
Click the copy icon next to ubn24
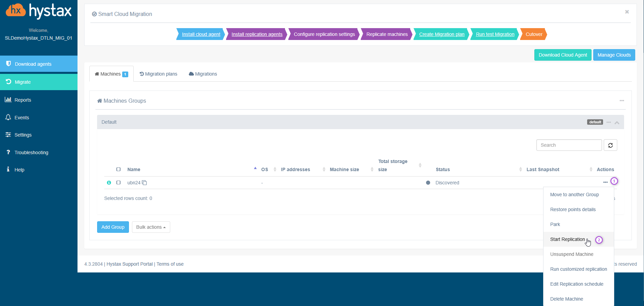(x=145, y=183)
